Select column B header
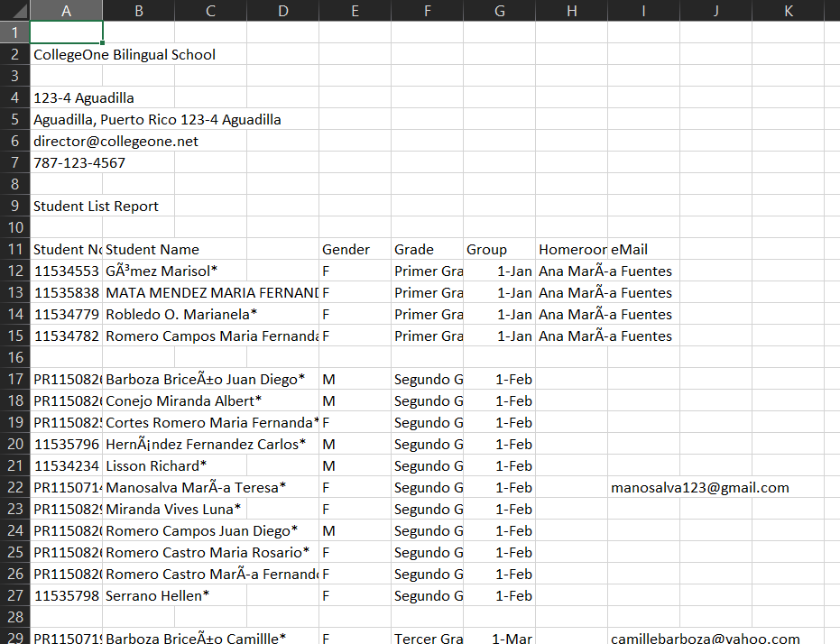This screenshot has height=644, width=840. (138, 11)
